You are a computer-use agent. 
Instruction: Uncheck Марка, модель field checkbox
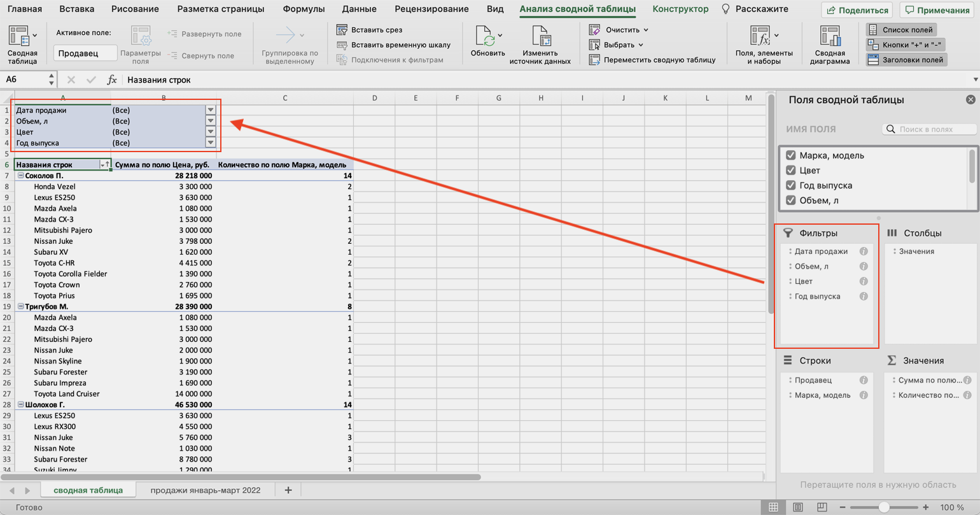pos(791,155)
